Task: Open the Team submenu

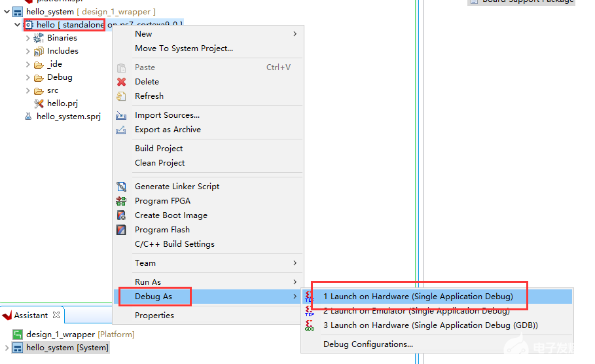Action: click(x=209, y=263)
